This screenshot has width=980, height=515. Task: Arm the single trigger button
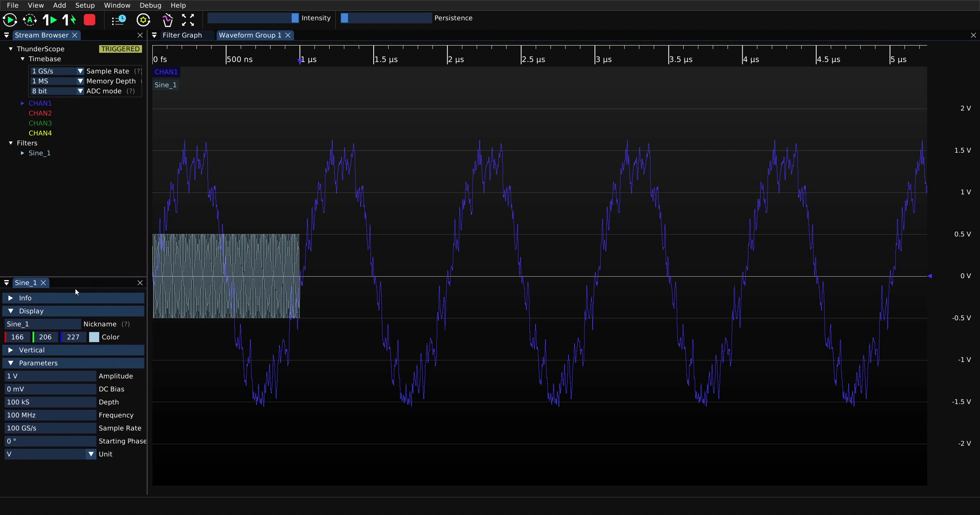tap(50, 20)
